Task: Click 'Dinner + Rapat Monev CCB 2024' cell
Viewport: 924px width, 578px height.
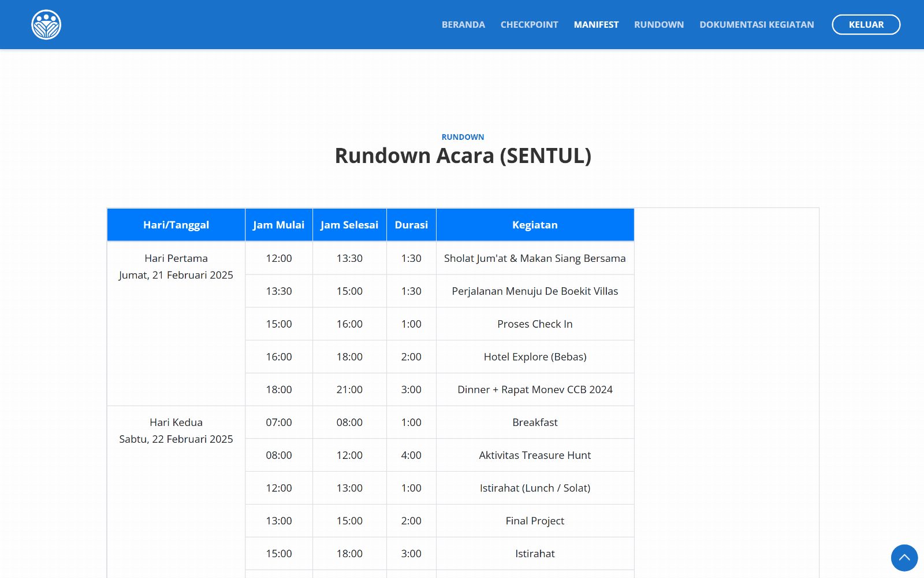Action: tap(535, 390)
